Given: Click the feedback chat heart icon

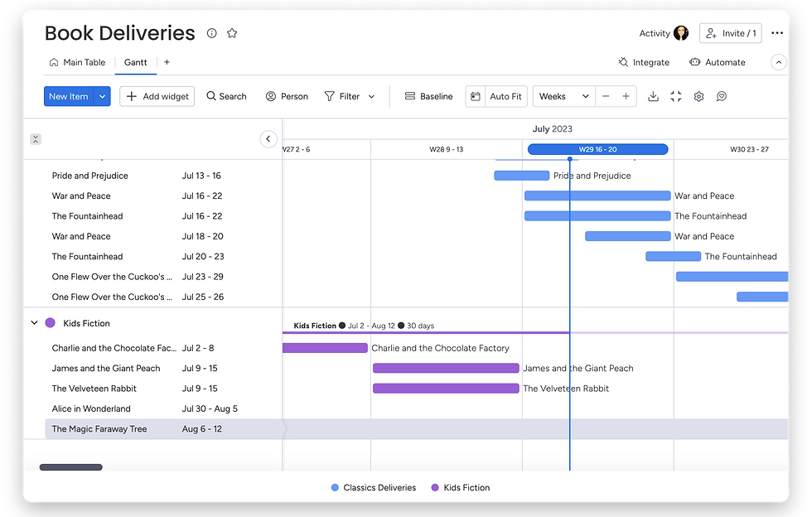Looking at the screenshot, I should pyautogui.click(x=722, y=96).
